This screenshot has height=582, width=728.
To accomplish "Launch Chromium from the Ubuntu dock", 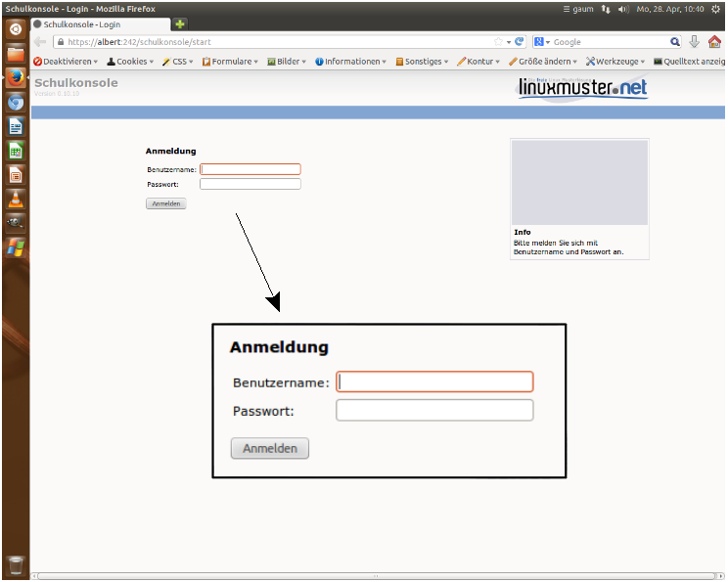I will click(x=16, y=102).
